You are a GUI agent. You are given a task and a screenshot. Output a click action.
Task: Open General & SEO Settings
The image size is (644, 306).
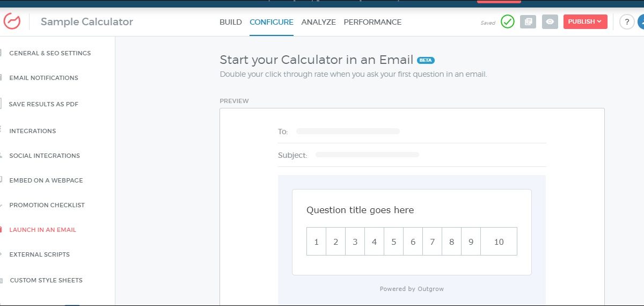coord(50,53)
